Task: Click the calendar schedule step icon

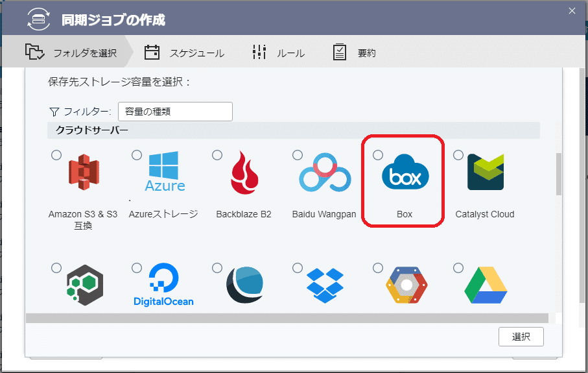Action: point(152,52)
